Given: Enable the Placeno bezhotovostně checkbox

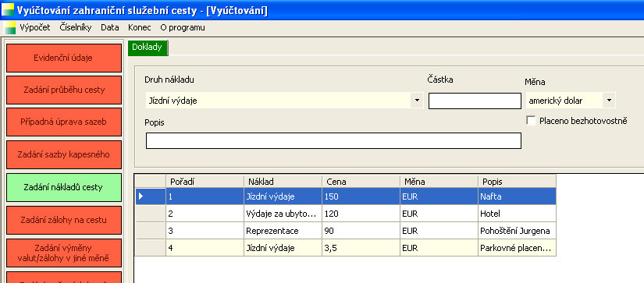Looking at the screenshot, I should [531, 121].
